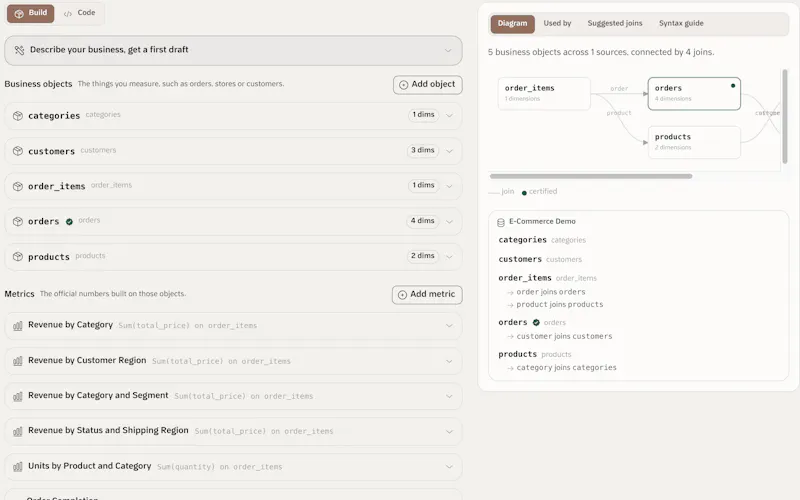The width and height of the screenshot is (800, 500).
Task: Click the Add metric button
Action: pyautogui.click(x=427, y=294)
